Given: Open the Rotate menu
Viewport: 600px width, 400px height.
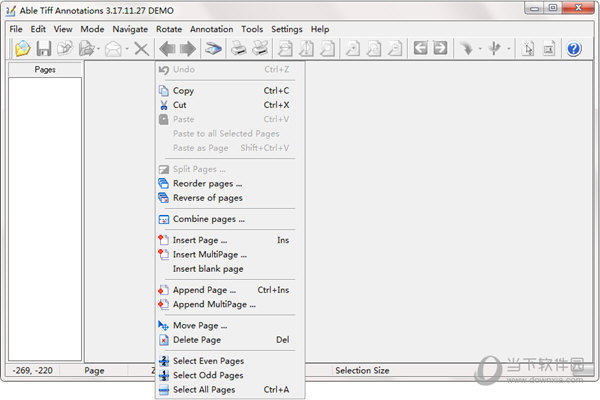Looking at the screenshot, I should coord(169,29).
